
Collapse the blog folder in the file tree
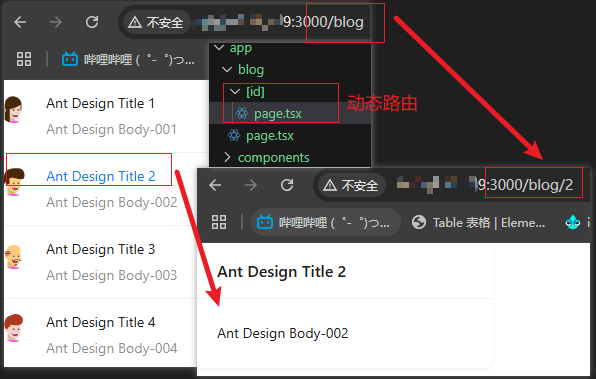227,70
